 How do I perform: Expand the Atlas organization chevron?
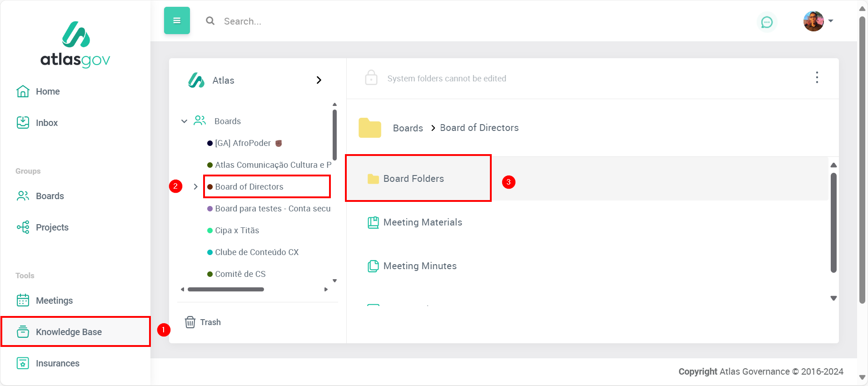point(319,80)
